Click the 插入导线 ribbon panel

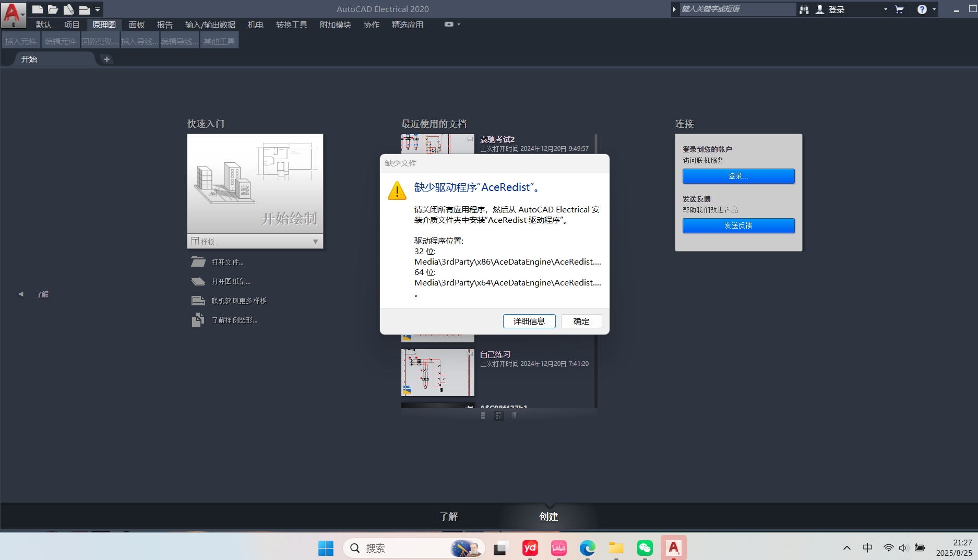pyautogui.click(x=140, y=41)
